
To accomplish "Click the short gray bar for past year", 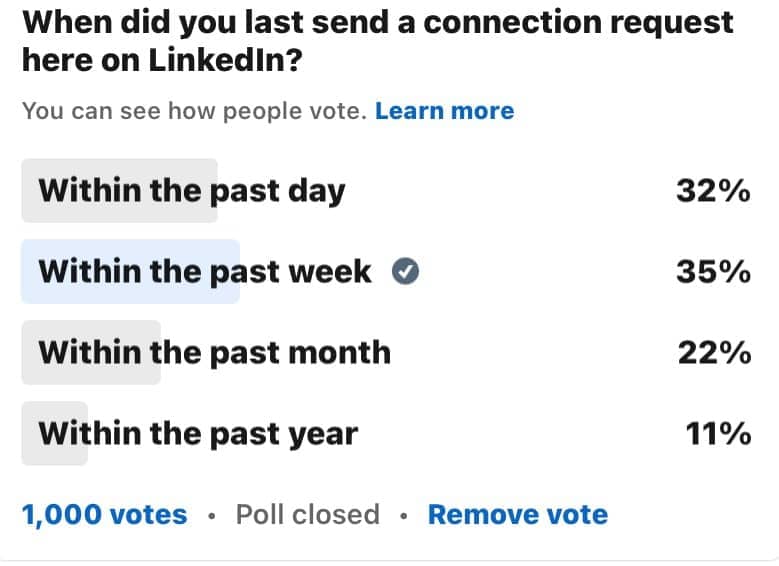I will [x=55, y=433].
